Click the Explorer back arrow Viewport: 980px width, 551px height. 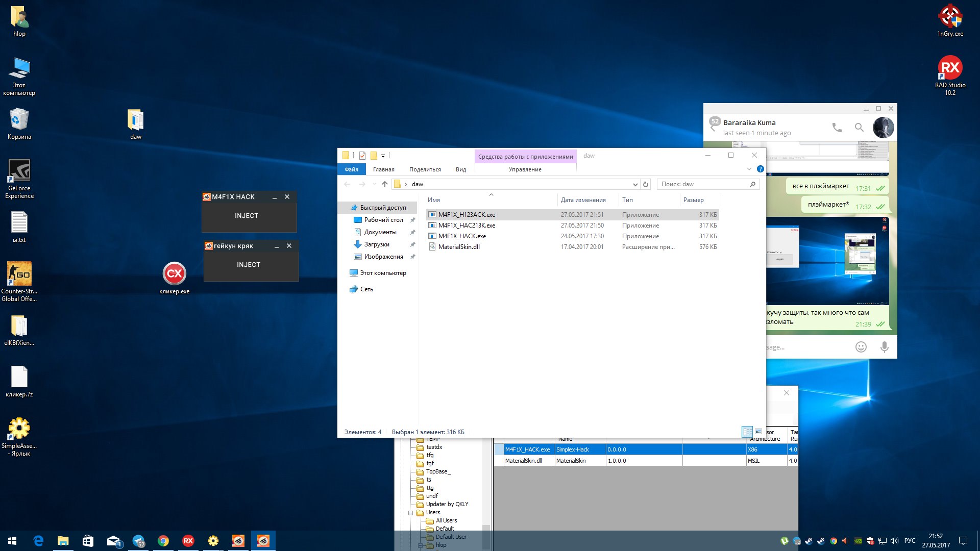348,184
